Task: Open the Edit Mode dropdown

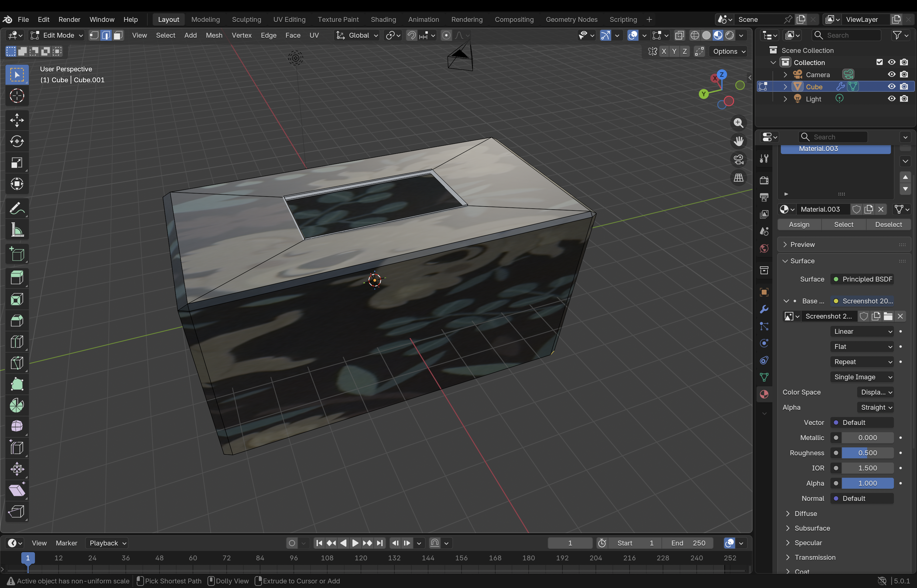Action: 57,35
